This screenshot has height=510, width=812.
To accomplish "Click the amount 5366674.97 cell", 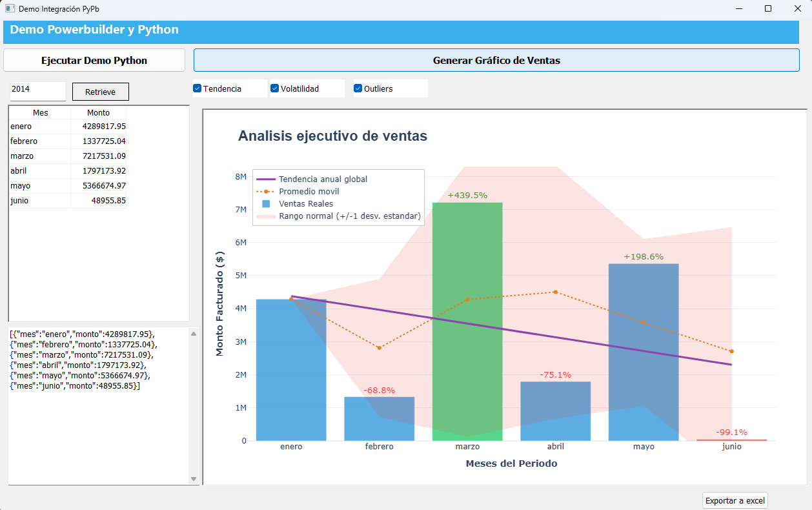I will (x=99, y=186).
